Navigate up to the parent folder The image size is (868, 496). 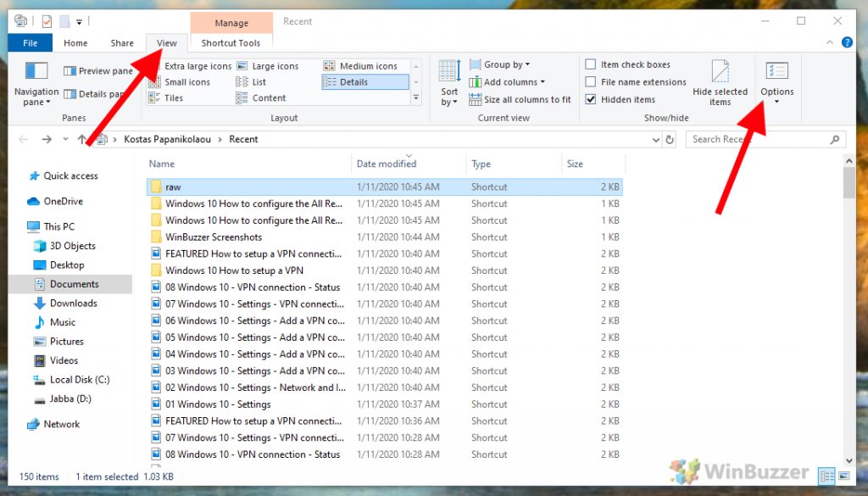tap(83, 138)
